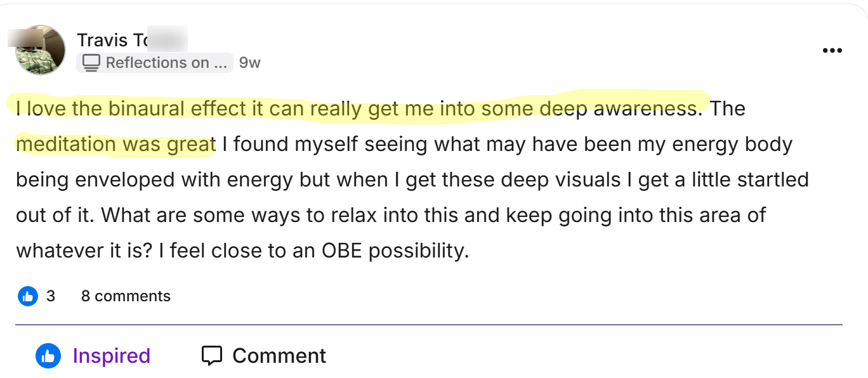868x378 pixels.
Task: View the "8 comments" thread
Action: tap(126, 296)
